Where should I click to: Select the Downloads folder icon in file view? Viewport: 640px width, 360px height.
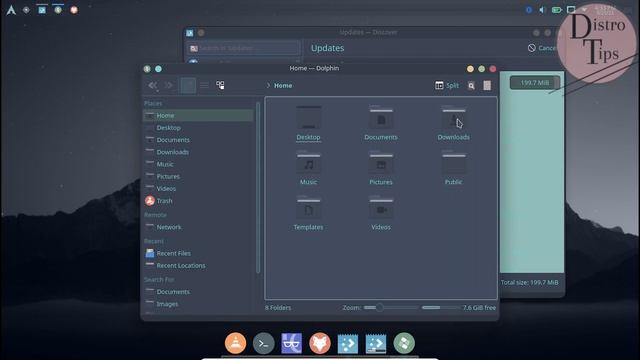tap(453, 118)
